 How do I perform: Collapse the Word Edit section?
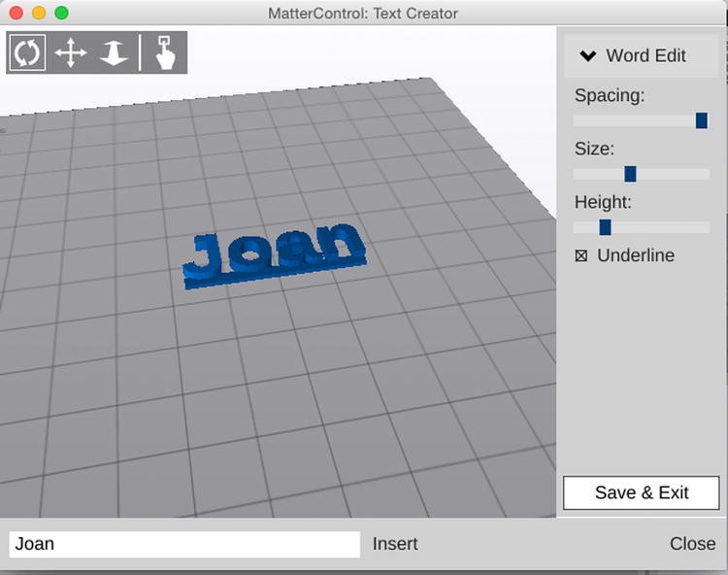[x=641, y=55]
